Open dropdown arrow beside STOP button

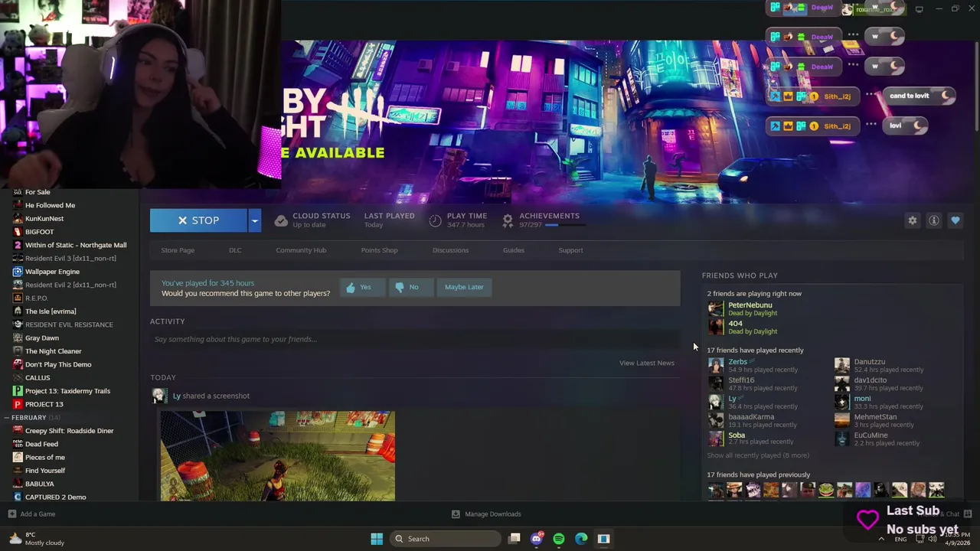(254, 220)
